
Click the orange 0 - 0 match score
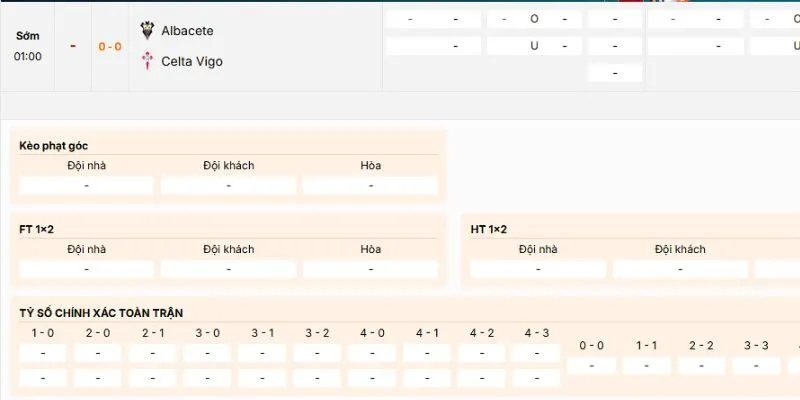pyautogui.click(x=110, y=46)
